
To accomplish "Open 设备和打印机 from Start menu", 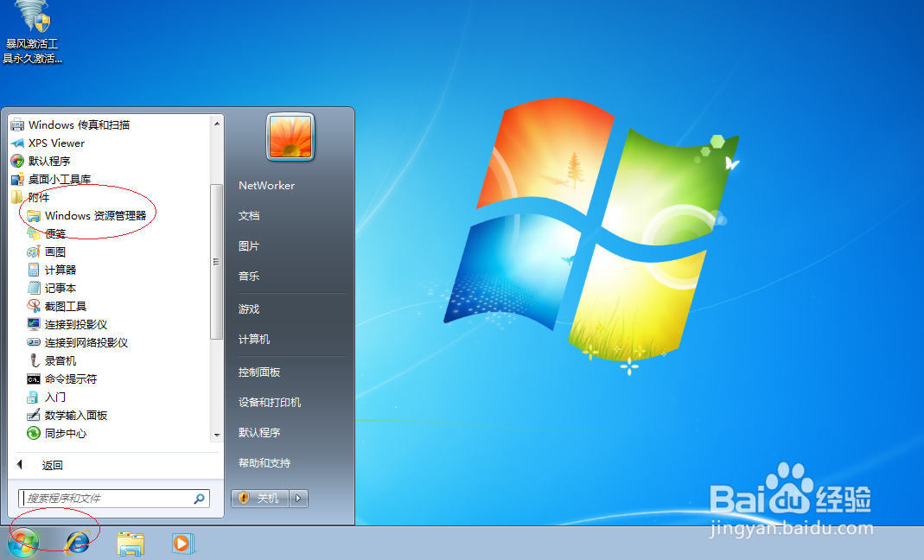I will pos(270,402).
